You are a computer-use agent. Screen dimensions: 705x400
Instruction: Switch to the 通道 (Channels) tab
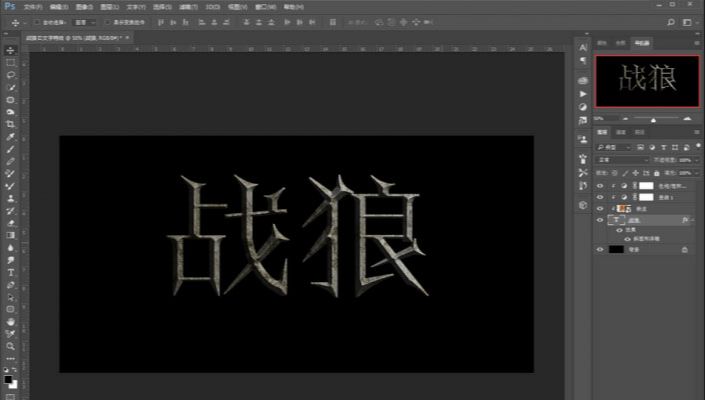[620, 132]
